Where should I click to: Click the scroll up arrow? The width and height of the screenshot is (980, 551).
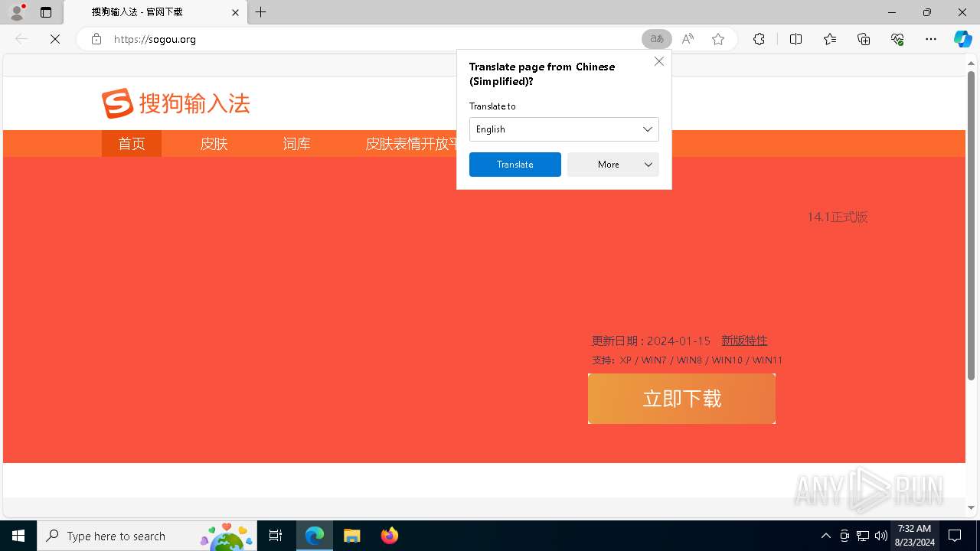tap(971, 62)
